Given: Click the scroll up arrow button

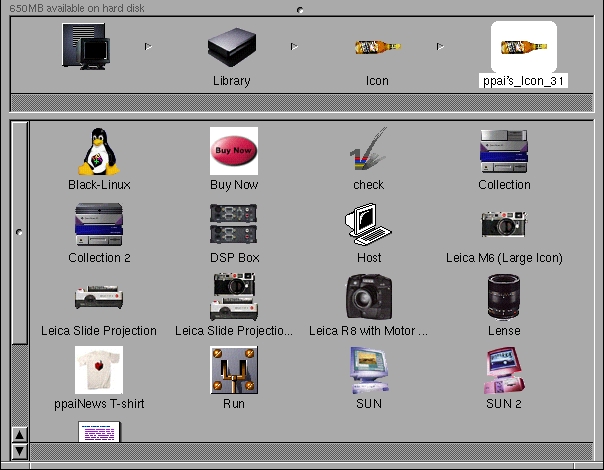Looking at the screenshot, I should 19,435.
